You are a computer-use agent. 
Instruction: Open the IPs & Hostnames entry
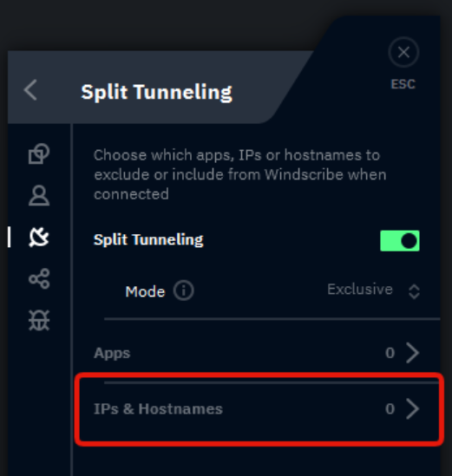(x=257, y=409)
